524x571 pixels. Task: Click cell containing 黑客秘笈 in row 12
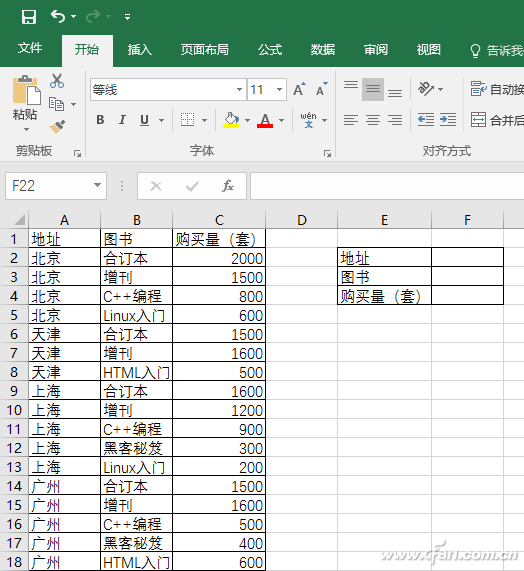[x=137, y=448]
